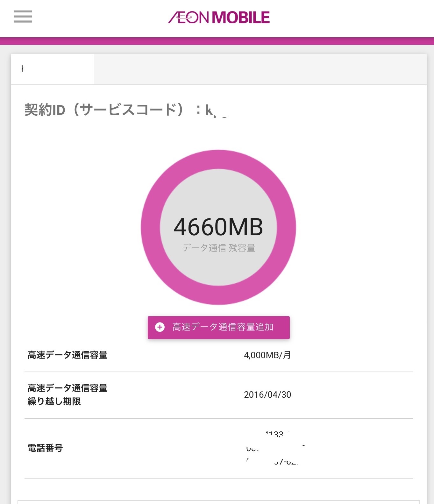Screen dimensions: 434x504
Task: Click the magenta bar under the header
Action: click(217, 41)
